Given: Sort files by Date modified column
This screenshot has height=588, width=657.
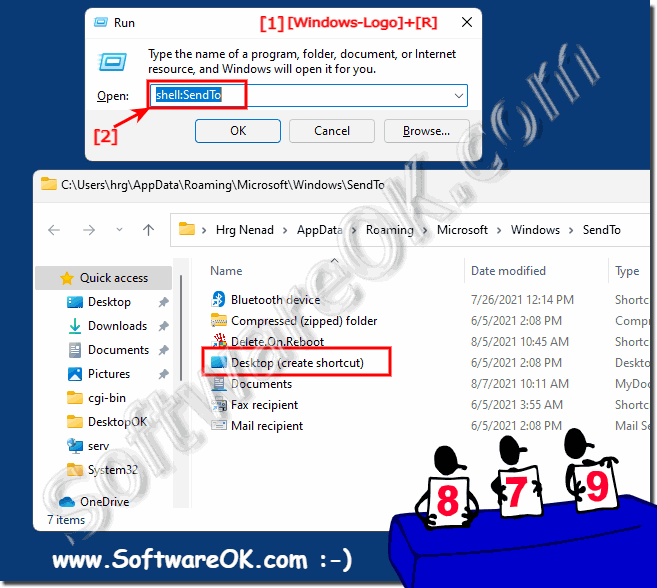Looking at the screenshot, I should [x=508, y=271].
